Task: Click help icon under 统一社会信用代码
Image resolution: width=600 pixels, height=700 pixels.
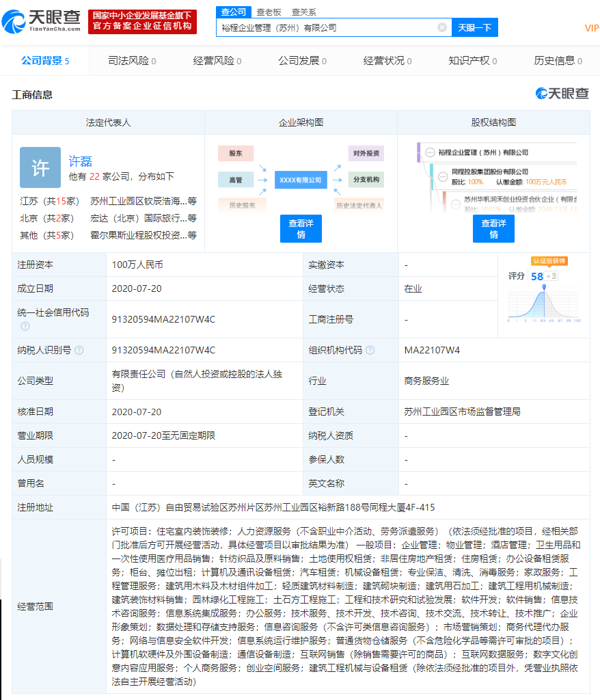Action: [25, 326]
